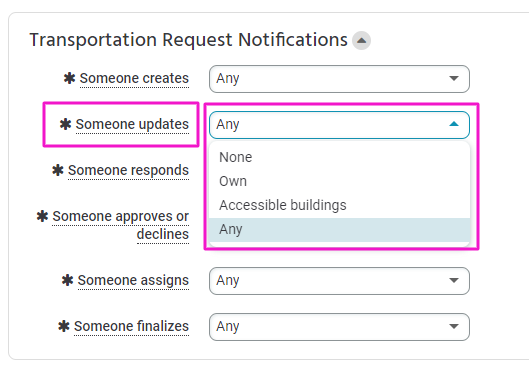
Task: Open the Someone creates dropdown
Action: pos(339,79)
